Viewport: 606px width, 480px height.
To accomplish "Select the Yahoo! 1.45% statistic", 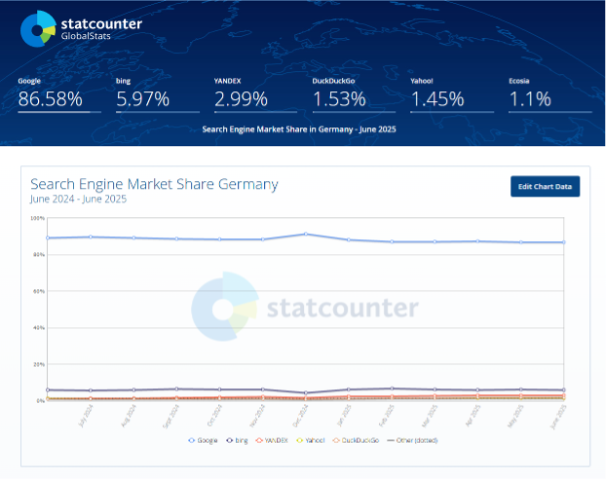I will (x=452, y=95).
